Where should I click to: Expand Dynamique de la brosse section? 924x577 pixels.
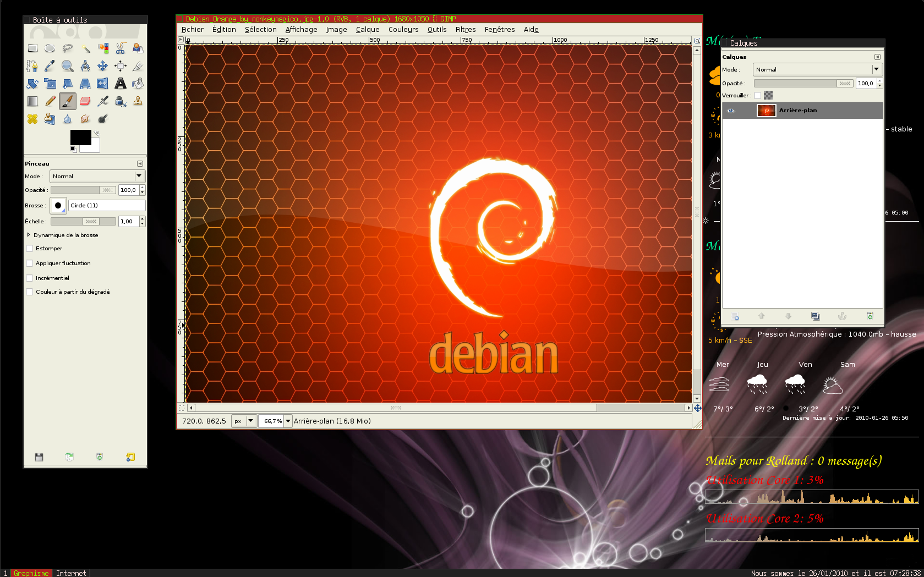pos(29,235)
